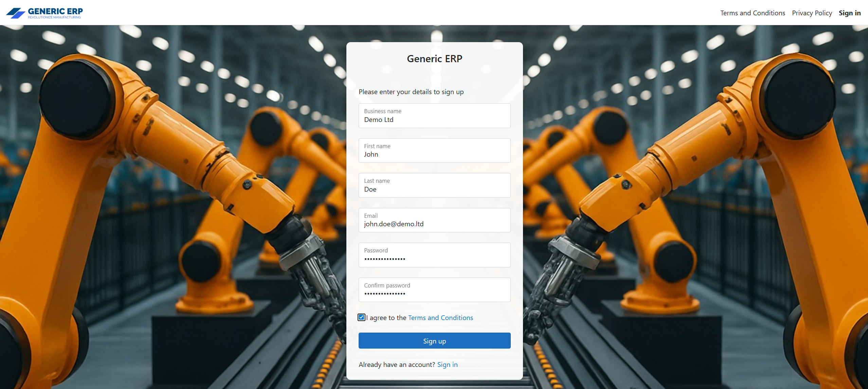Open Terms and Conditions from top navigation

(x=753, y=13)
